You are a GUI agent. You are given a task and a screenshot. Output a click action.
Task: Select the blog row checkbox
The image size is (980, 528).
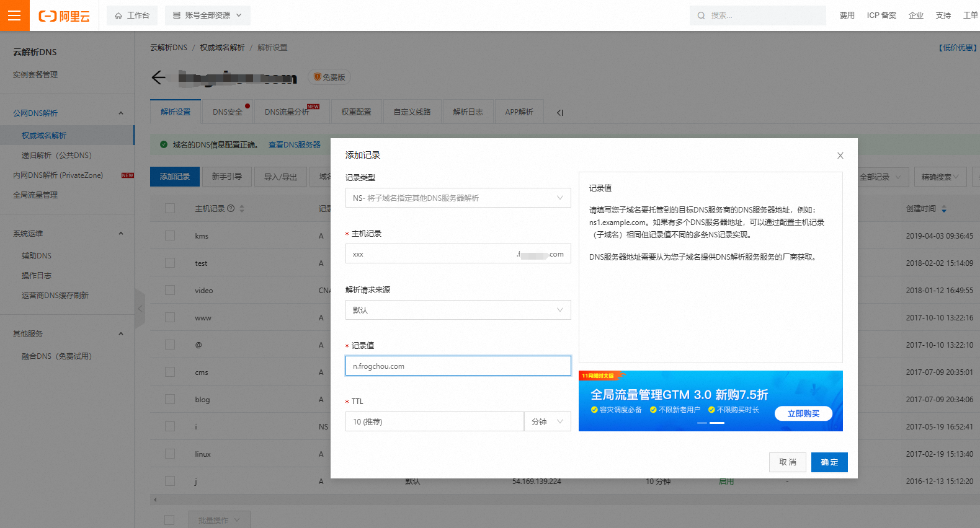[170, 400]
